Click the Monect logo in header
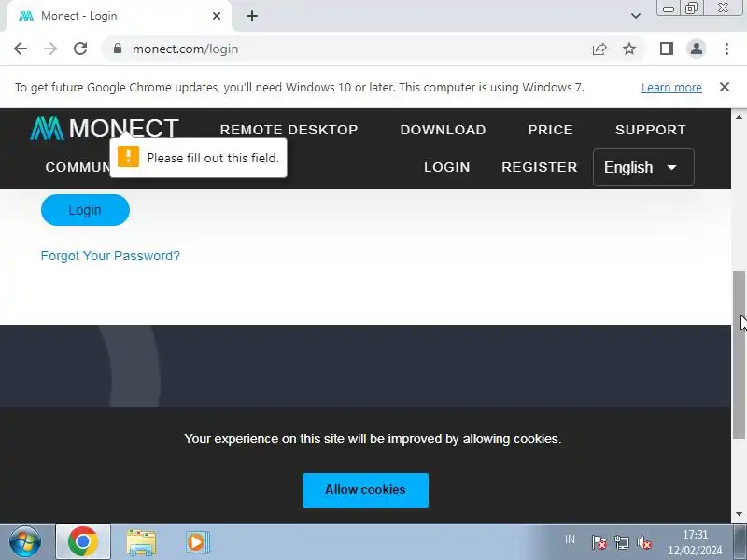The height and width of the screenshot is (560, 747). 105,128
